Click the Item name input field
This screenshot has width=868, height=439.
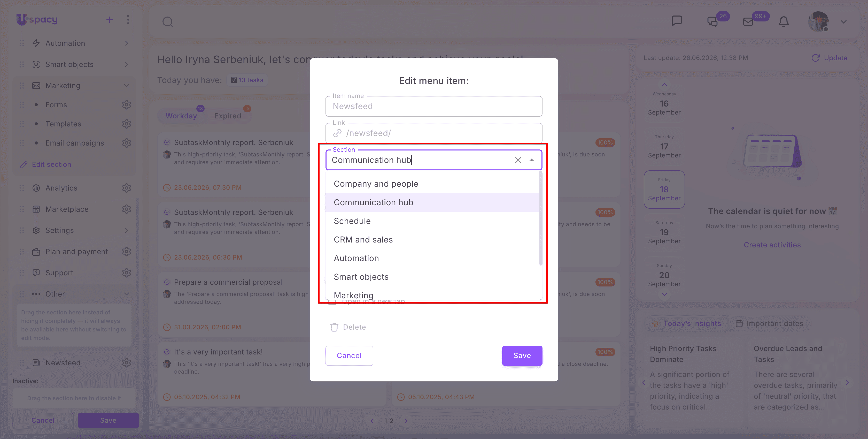click(434, 106)
